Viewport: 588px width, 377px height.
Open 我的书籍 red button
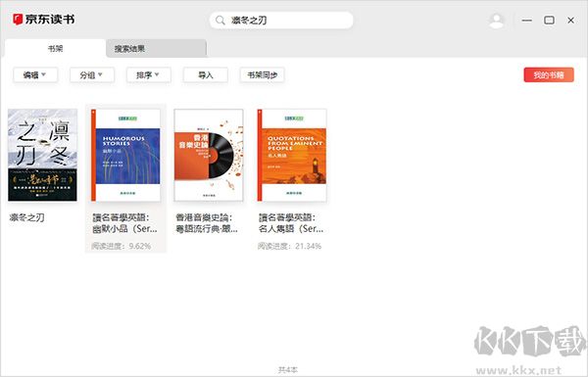tap(549, 75)
